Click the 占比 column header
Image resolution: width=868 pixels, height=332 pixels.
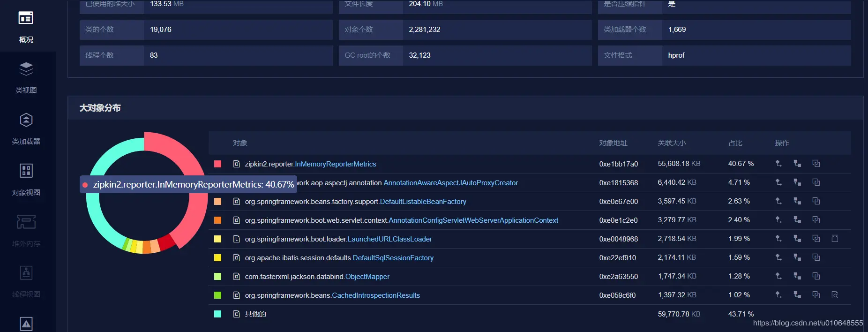735,143
